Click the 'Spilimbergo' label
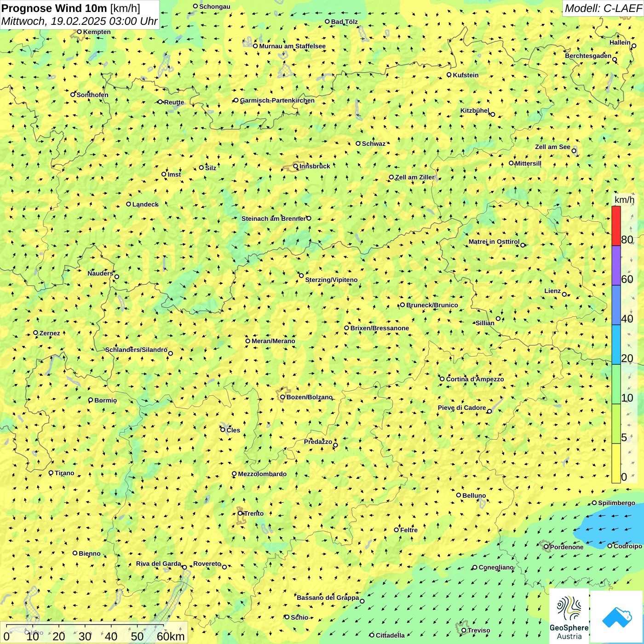Viewport: 644px width, 644px height. tap(616, 503)
